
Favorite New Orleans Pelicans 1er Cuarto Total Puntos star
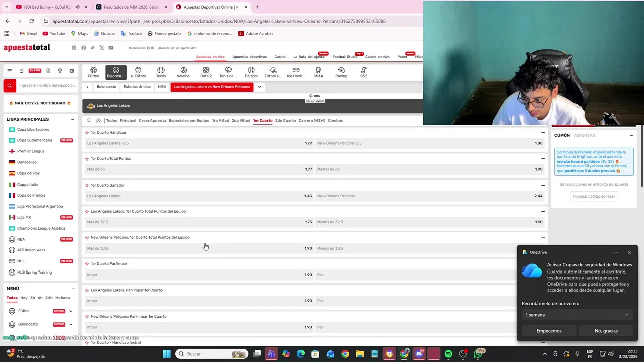pyautogui.click(x=87, y=237)
